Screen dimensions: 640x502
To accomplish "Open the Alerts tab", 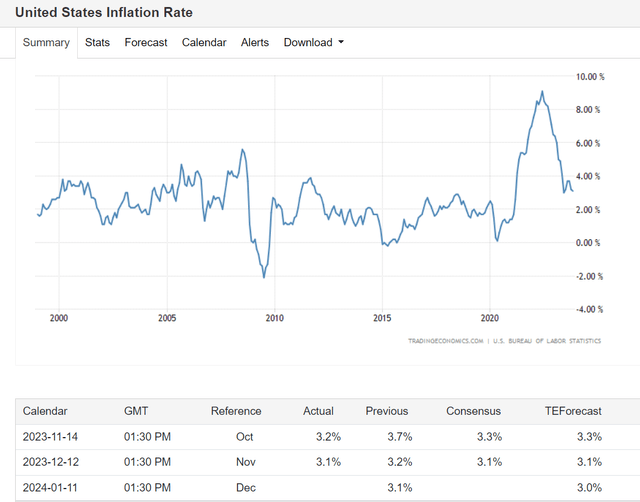I will pos(255,42).
